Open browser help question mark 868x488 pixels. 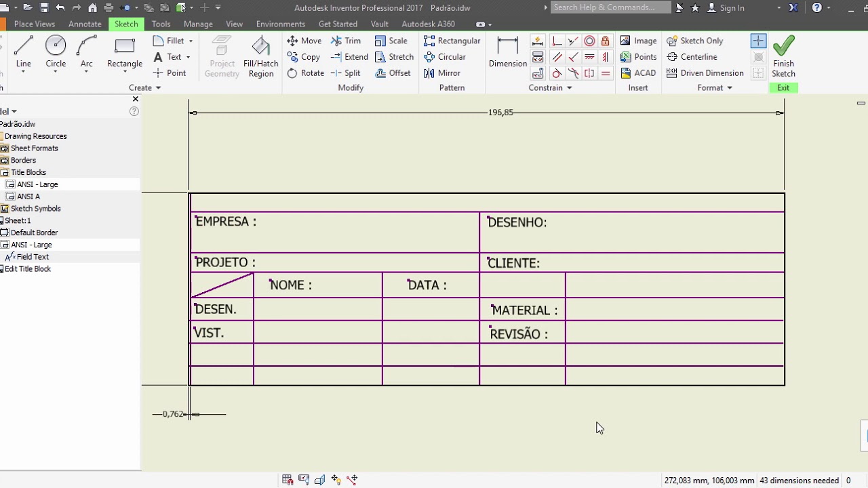point(134,111)
